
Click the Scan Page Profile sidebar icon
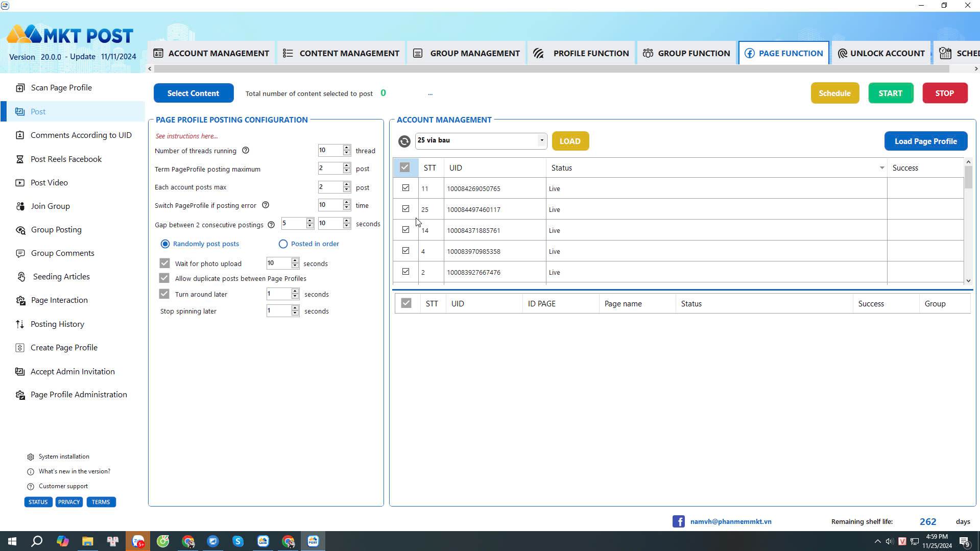coord(20,88)
